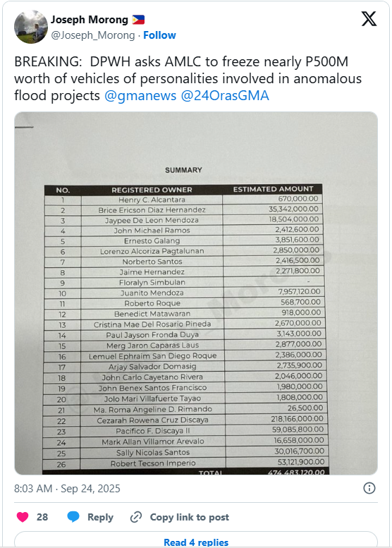The image size is (392, 548).
Task: Click the SUMMARY heading in the photo
Action: click(183, 170)
